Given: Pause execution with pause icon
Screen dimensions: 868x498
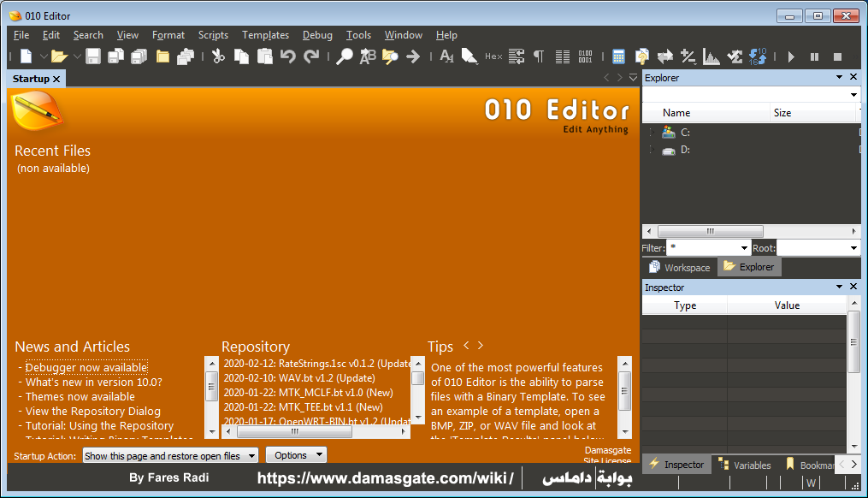Looking at the screenshot, I should coord(814,56).
